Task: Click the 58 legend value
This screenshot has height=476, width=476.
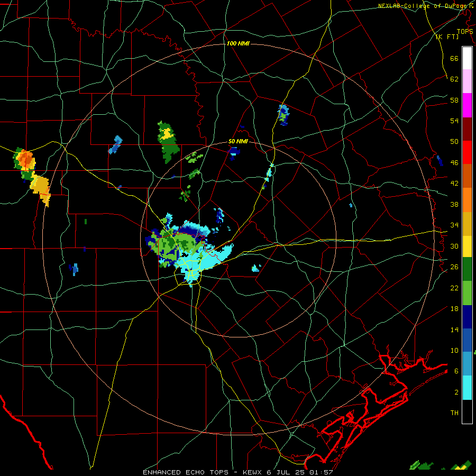Action: pos(454,100)
